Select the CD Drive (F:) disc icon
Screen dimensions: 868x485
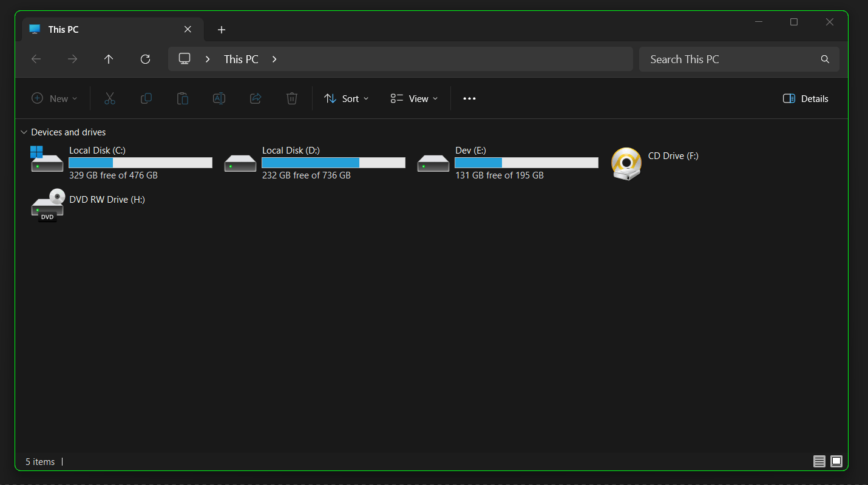coord(626,164)
